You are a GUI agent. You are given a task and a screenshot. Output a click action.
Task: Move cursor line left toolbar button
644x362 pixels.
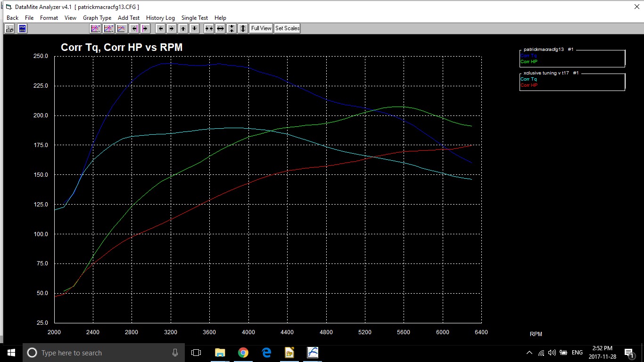tap(134, 28)
